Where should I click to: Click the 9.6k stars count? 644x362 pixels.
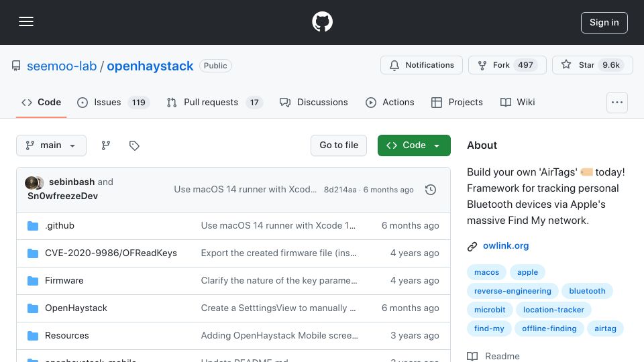click(x=610, y=65)
